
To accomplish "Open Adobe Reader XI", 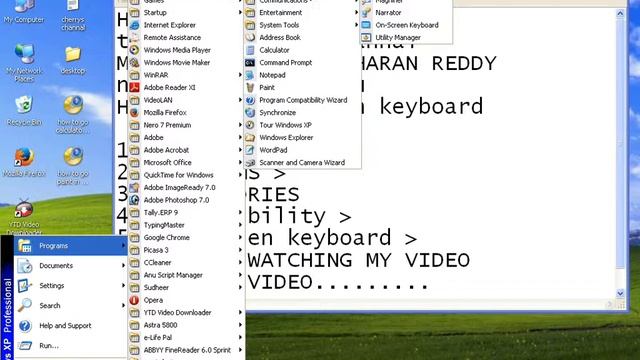I will click(187, 87).
